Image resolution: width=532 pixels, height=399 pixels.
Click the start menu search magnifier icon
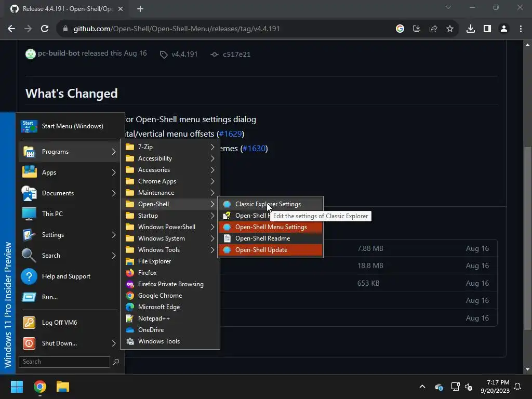coord(116,362)
